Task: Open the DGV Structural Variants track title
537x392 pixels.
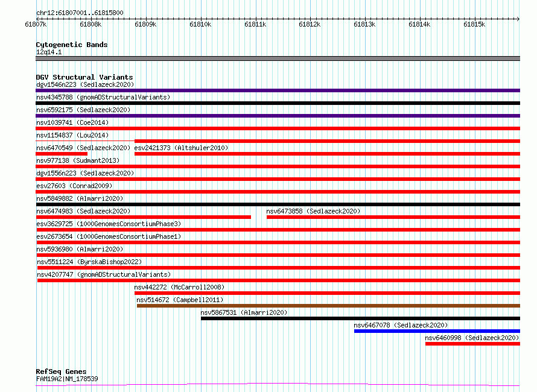Action: point(84,77)
